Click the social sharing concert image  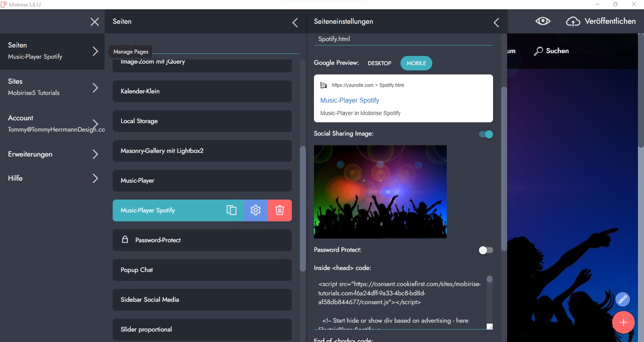pyautogui.click(x=380, y=192)
